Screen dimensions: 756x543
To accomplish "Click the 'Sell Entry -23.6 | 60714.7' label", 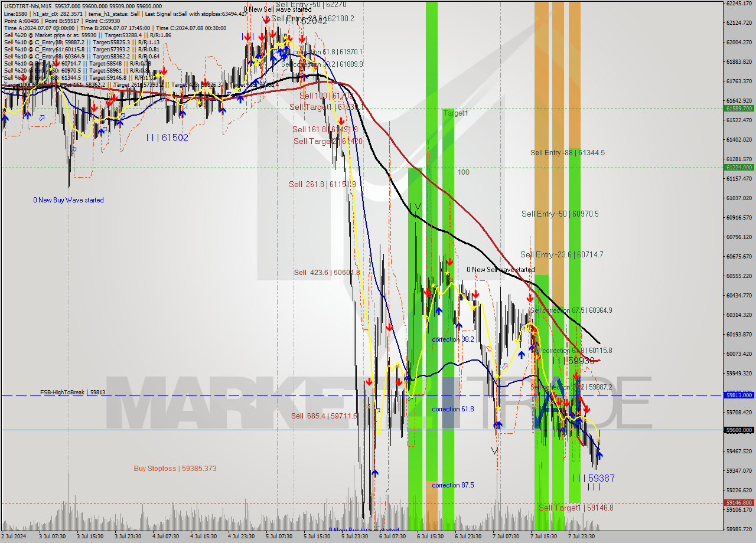I will 562,255.
